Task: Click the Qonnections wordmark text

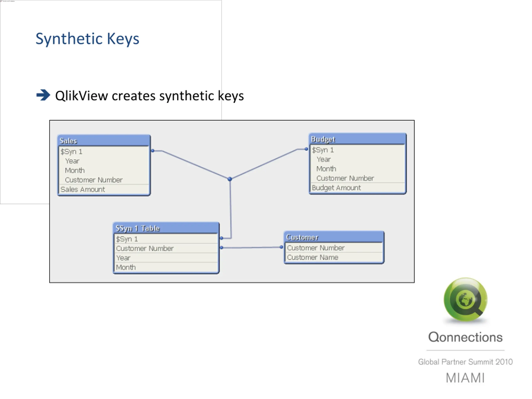Action: tap(465, 337)
